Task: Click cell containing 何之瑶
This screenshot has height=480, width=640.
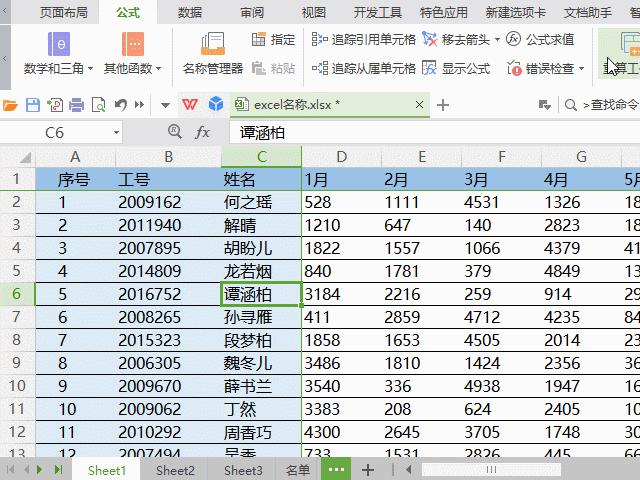Action: tap(261, 202)
